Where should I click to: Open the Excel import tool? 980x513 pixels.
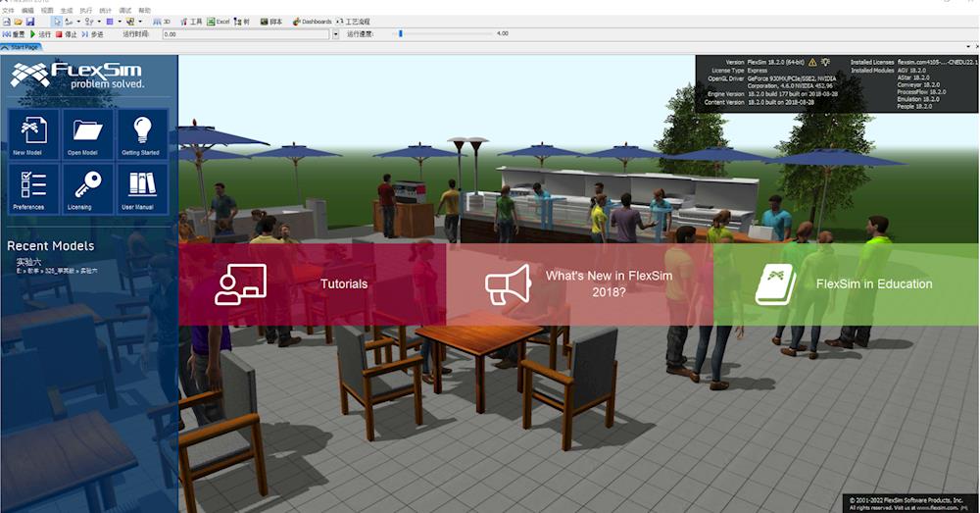tap(218, 21)
